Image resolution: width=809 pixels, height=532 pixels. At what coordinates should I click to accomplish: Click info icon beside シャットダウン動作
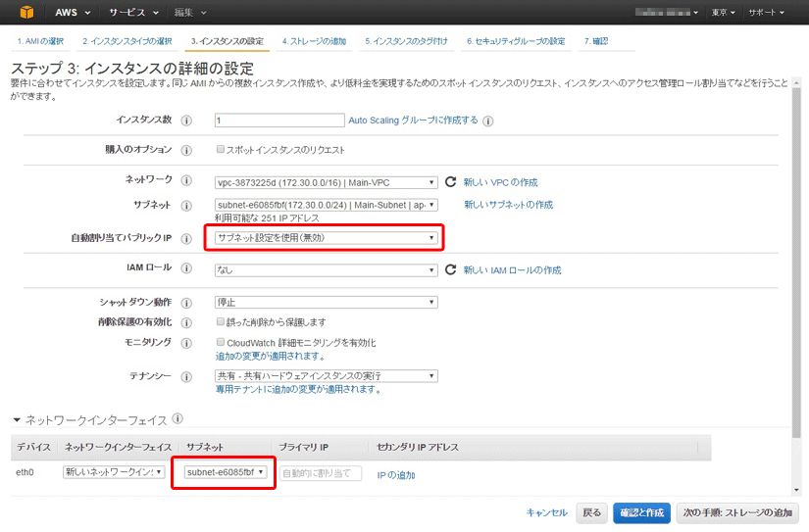[186, 303]
